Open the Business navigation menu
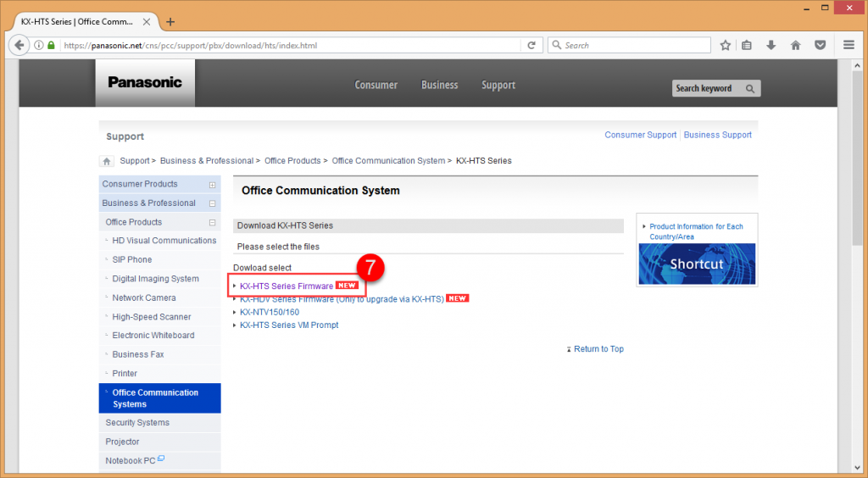The height and width of the screenshot is (478, 868). 440,85
